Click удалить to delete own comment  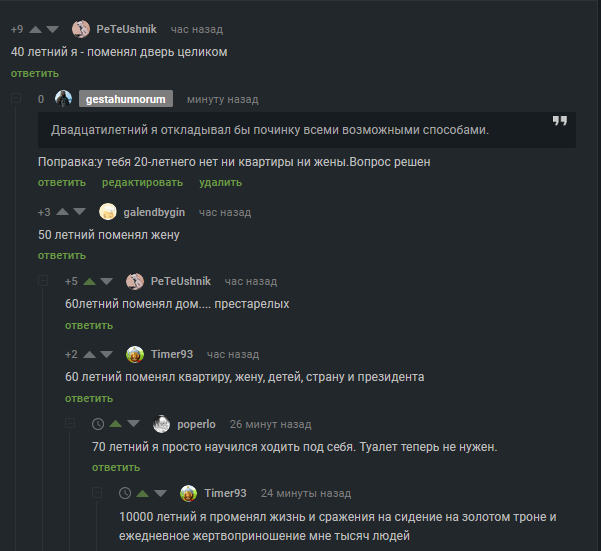pos(220,182)
